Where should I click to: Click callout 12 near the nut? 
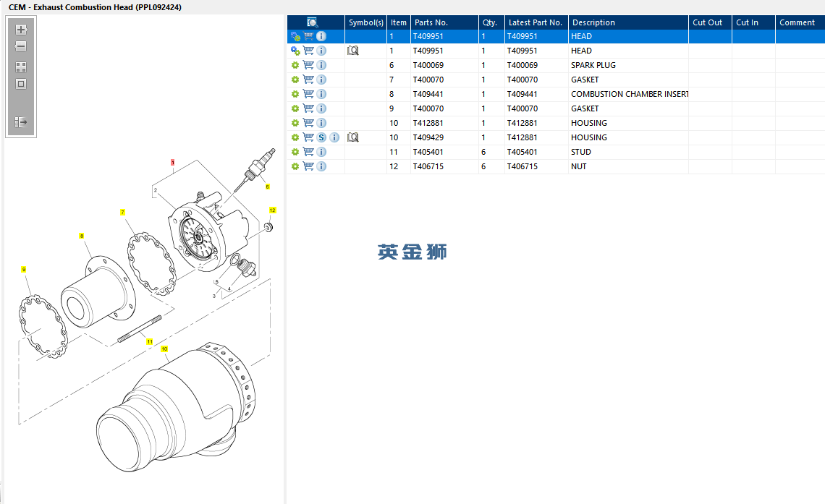(x=273, y=210)
